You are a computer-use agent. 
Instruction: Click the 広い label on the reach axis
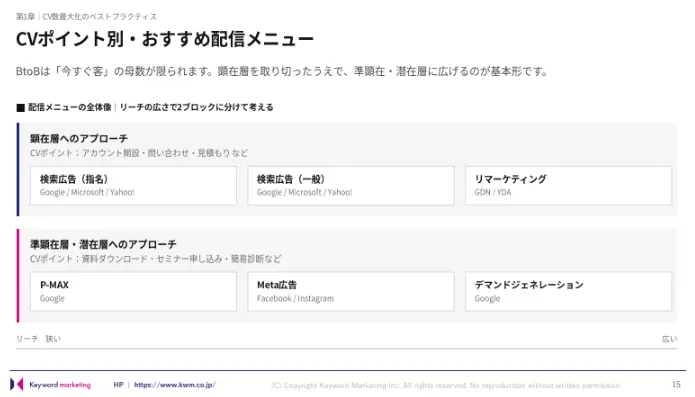pyautogui.click(x=669, y=339)
